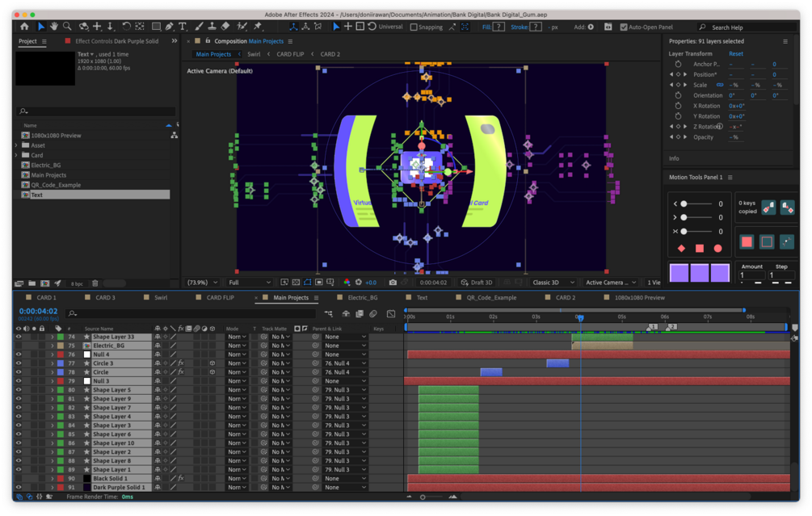Open the Electric_BG timeline tab
The width and height of the screenshot is (812, 516).
click(363, 298)
